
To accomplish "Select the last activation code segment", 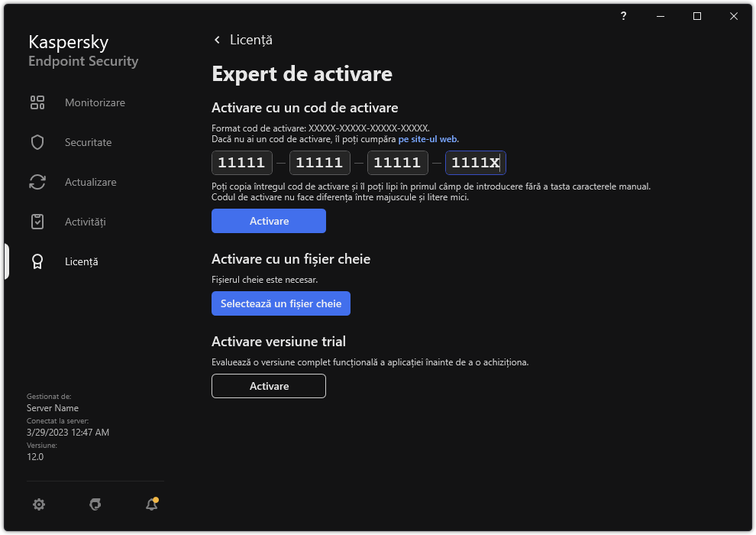I will (475, 162).
